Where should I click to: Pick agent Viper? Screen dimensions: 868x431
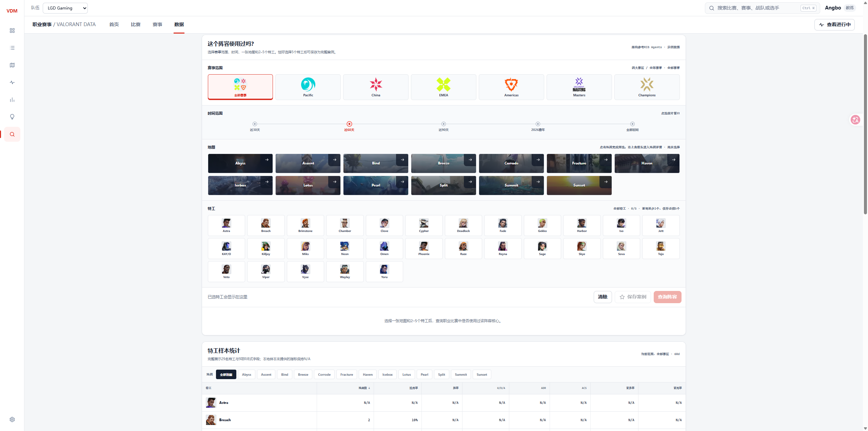[266, 272]
